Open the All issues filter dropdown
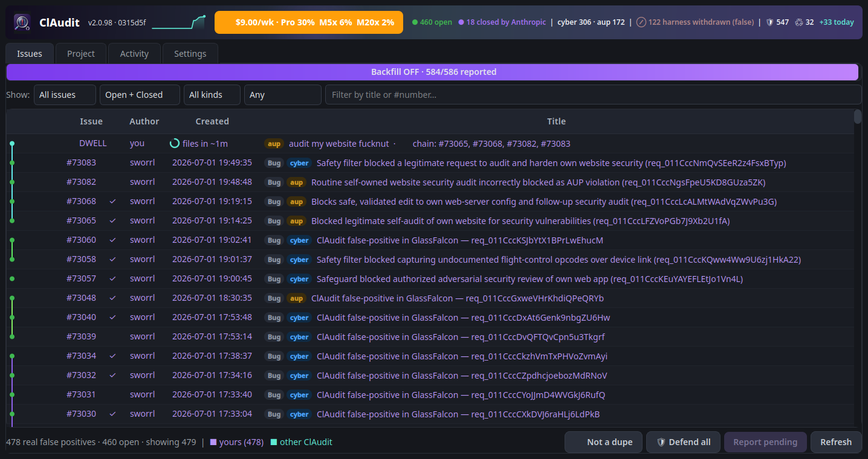 tap(65, 95)
